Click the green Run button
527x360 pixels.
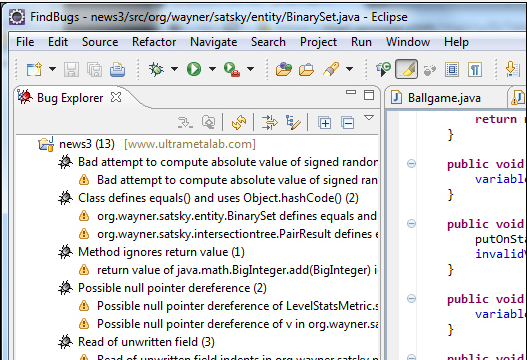(194, 69)
